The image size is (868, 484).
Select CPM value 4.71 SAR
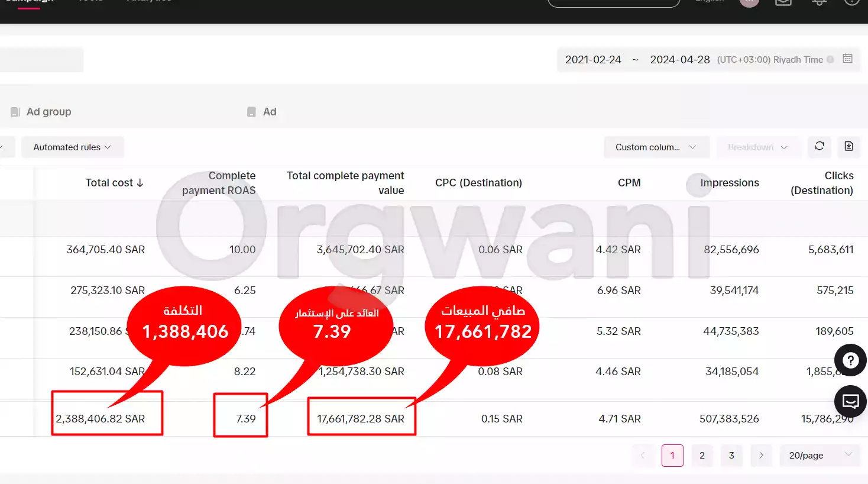click(620, 419)
